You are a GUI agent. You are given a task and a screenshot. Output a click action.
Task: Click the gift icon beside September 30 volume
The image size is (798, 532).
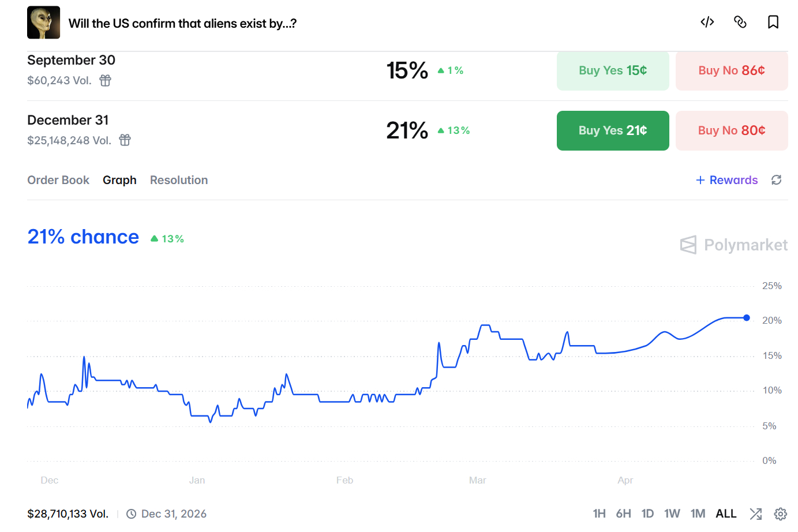[x=105, y=80]
